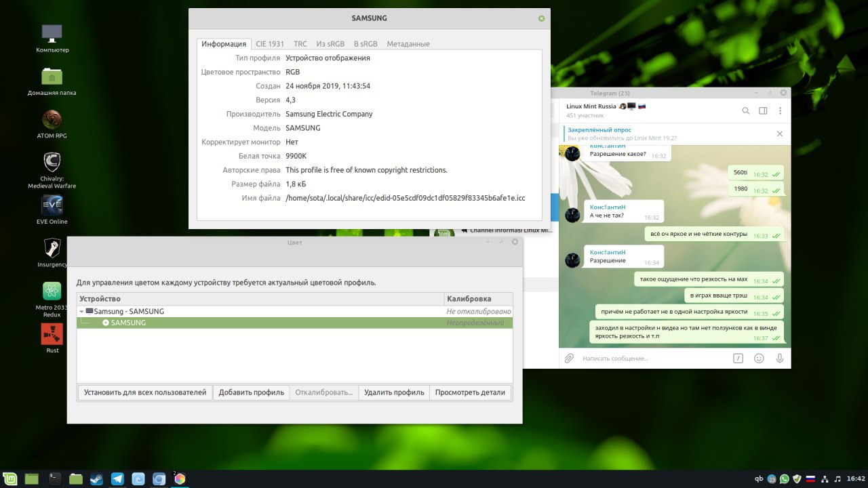Click Установить для всех пользователей button
Viewport: 868px width, 488px height.
point(145,392)
